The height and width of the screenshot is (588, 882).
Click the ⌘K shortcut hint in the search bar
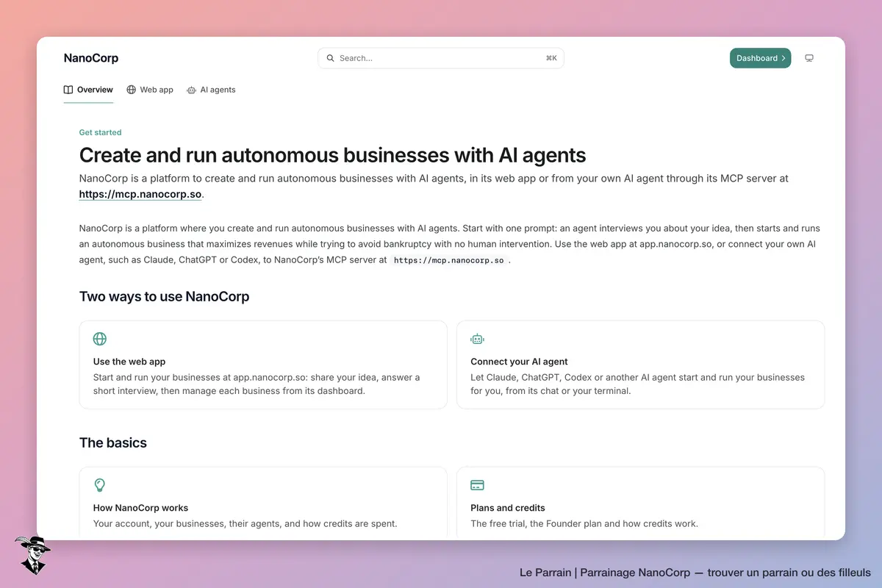(x=551, y=58)
